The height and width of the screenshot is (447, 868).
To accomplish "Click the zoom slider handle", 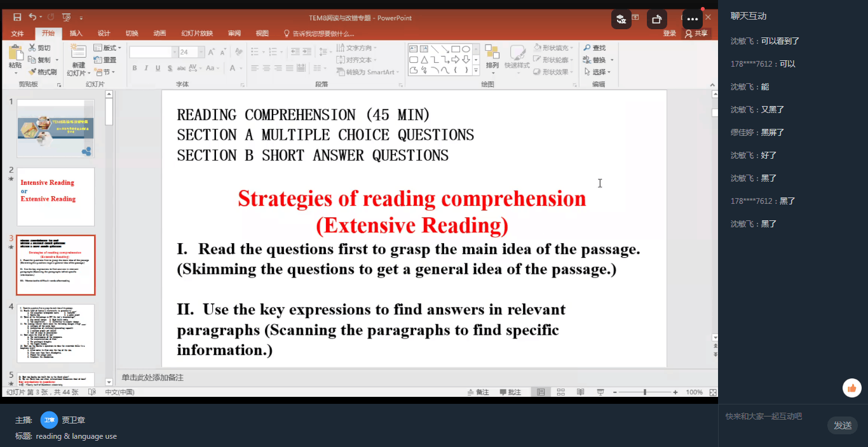I will pyautogui.click(x=645, y=392).
